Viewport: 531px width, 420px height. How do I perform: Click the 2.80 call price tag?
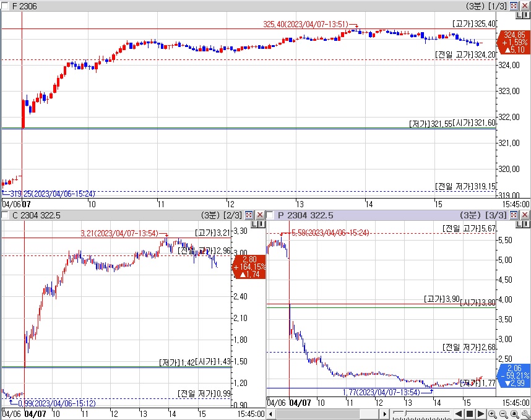click(249, 267)
